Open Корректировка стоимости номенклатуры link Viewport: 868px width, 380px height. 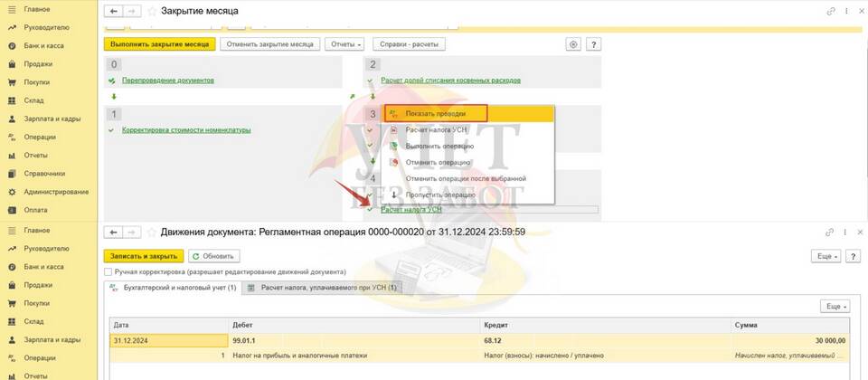[x=186, y=130]
